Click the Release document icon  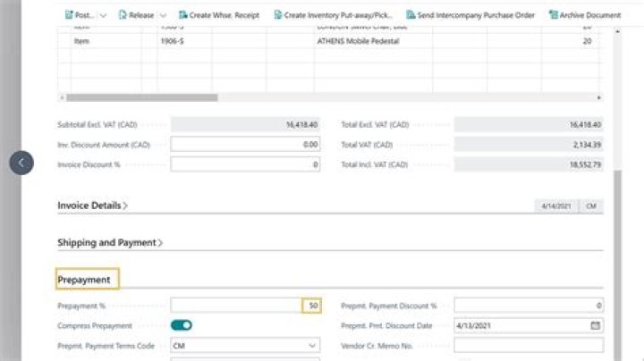123,15
